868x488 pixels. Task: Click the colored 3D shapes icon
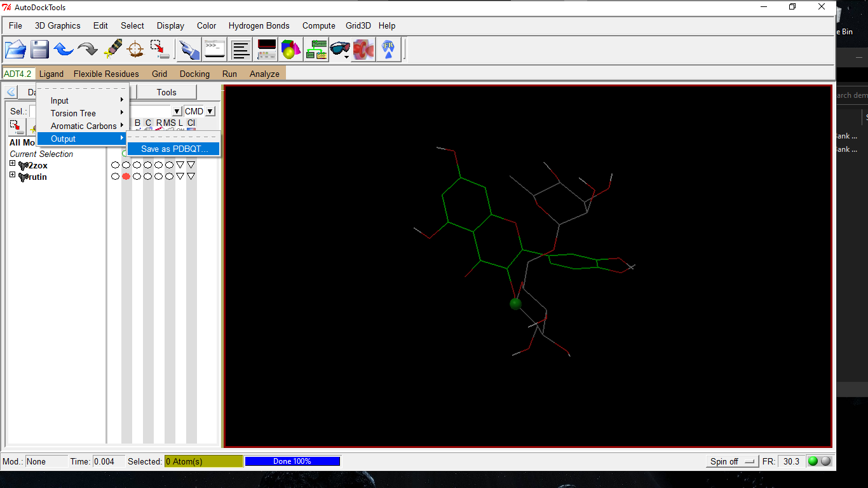click(x=290, y=50)
